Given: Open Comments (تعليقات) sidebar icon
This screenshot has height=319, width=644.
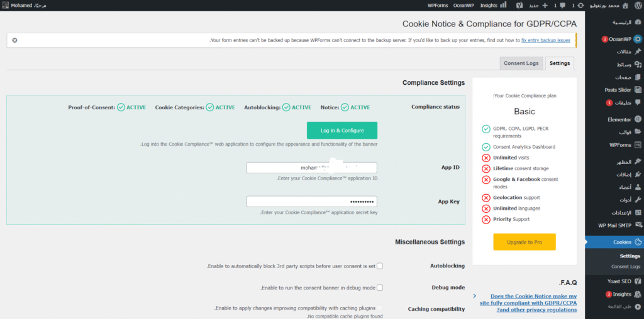Looking at the screenshot, I should [638, 102].
